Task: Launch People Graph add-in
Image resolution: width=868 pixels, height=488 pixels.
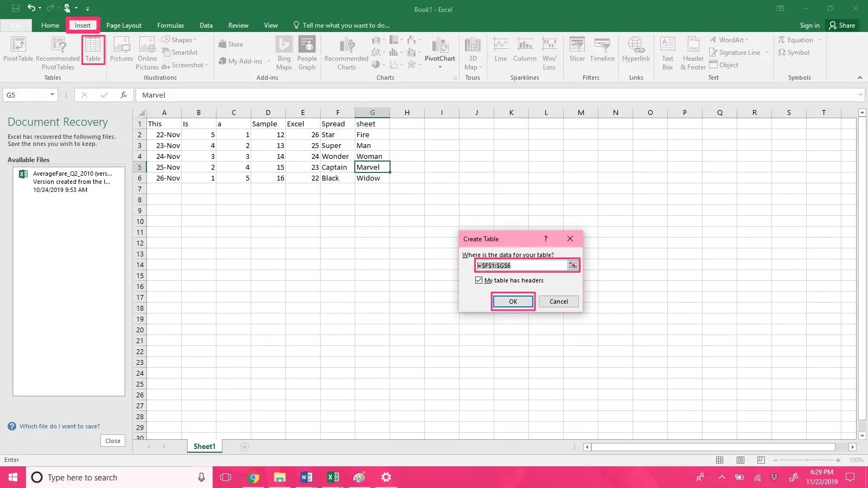Action: [x=307, y=53]
